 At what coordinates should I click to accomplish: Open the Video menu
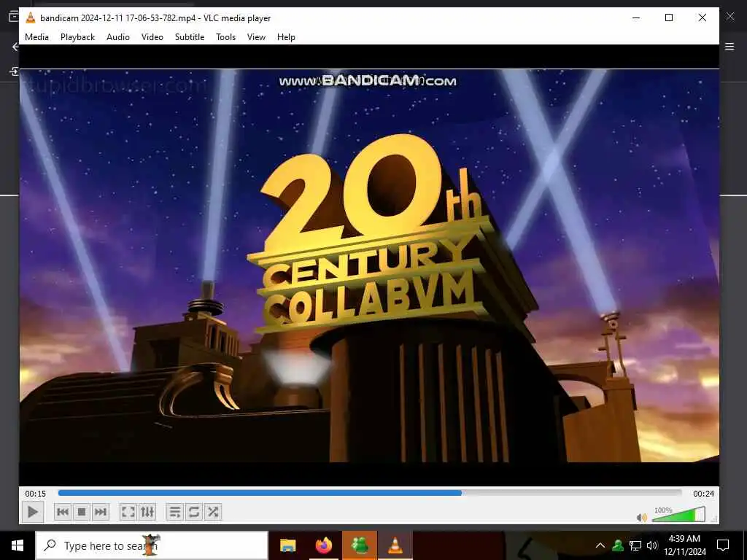(x=152, y=36)
